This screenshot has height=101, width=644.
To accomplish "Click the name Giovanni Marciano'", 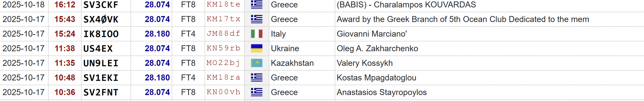I will 372,34.
